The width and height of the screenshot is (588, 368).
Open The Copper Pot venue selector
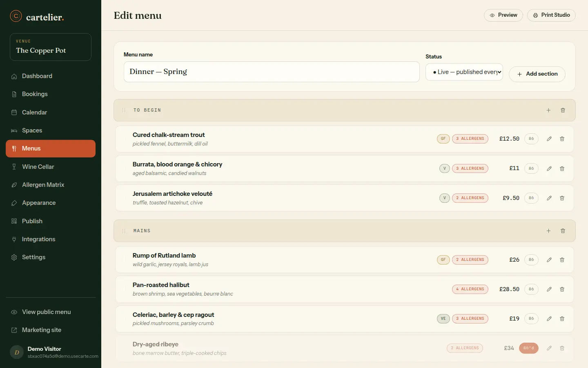pyautogui.click(x=51, y=47)
